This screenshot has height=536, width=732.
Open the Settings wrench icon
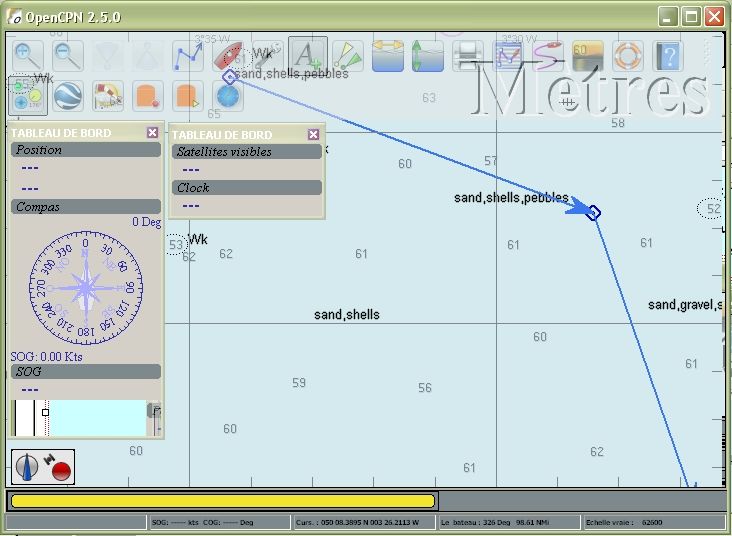tap(267, 56)
